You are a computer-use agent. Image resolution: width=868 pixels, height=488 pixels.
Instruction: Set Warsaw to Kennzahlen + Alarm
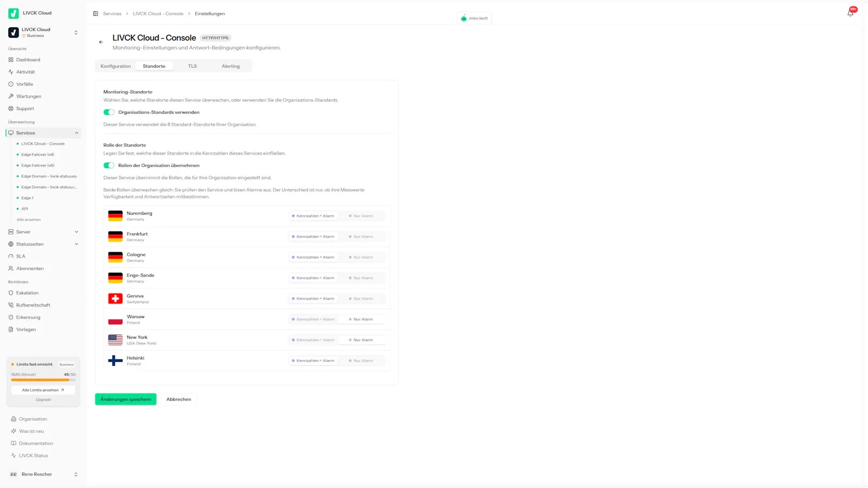[x=313, y=319]
